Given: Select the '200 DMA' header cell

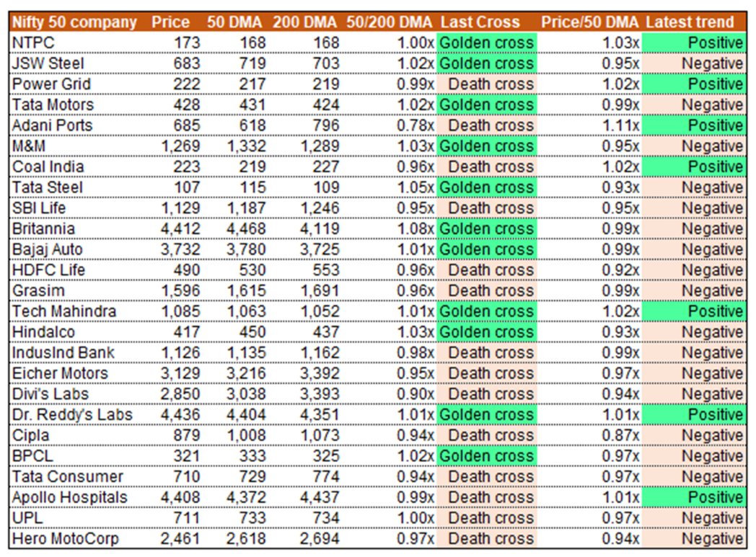Looking at the screenshot, I should tap(304, 22).
